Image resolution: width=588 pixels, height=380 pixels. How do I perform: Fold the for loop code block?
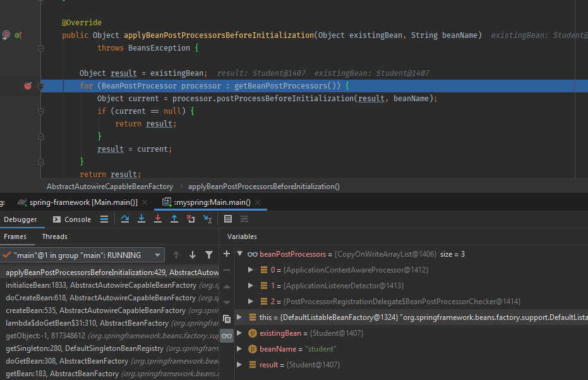click(41, 86)
